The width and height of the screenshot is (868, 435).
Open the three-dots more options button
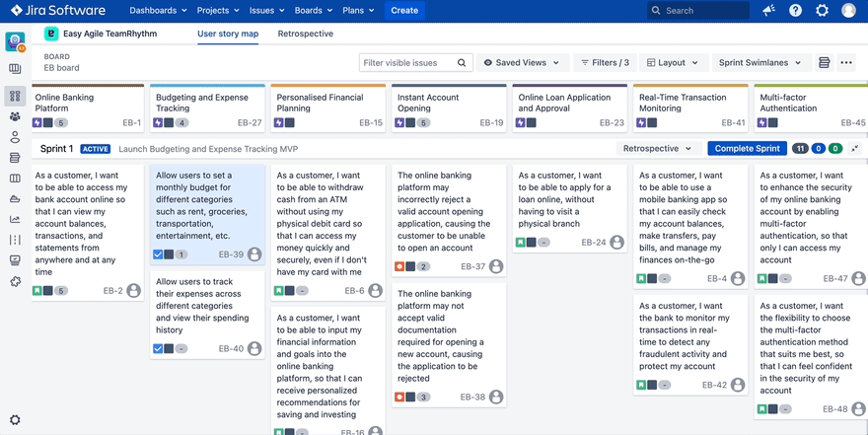846,62
